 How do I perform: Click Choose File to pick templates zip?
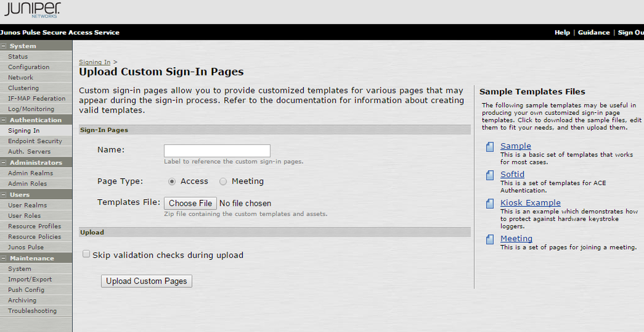tap(190, 203)
